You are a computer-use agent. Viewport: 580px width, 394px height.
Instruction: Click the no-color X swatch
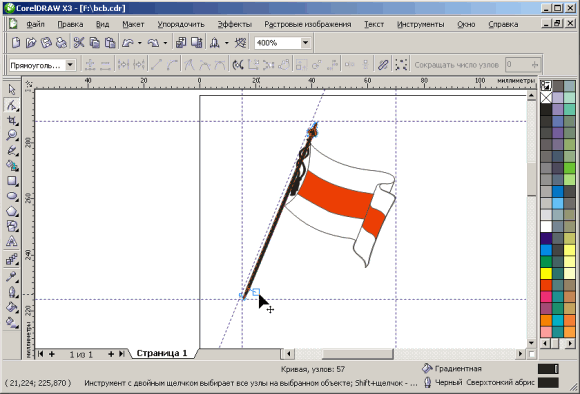pos(546,98)
